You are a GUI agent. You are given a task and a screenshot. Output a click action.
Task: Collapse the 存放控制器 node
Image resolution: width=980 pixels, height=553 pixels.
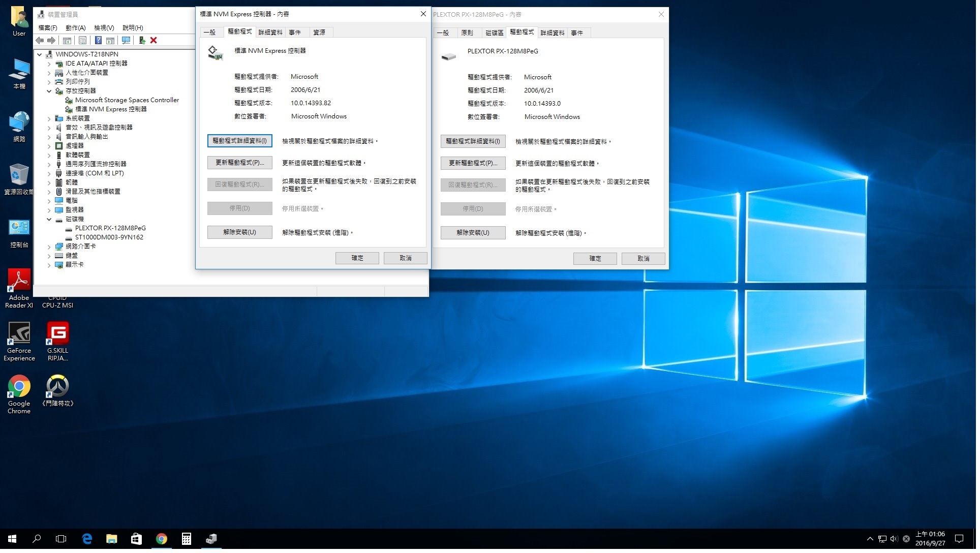(x=49, y=91)
